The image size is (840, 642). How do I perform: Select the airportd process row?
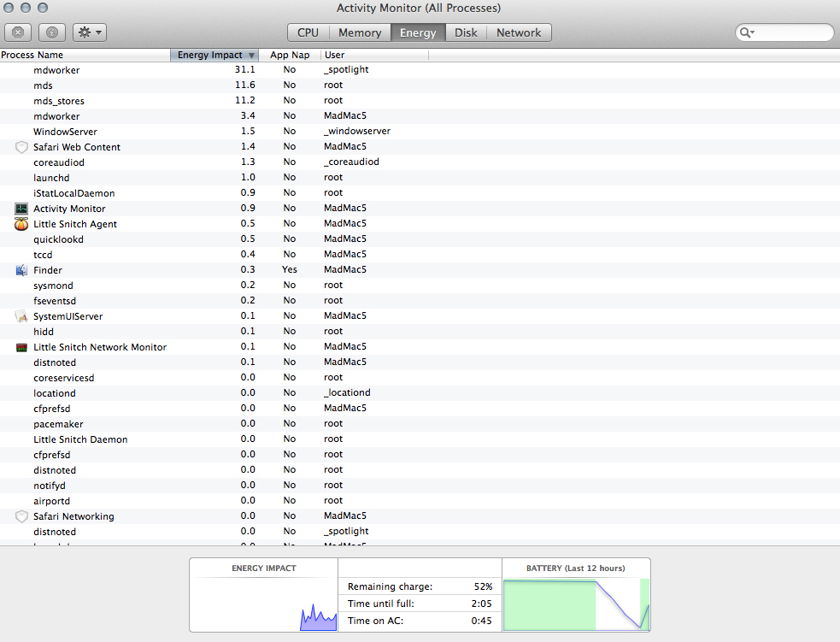pyautogui.click(x=420, y=501)
